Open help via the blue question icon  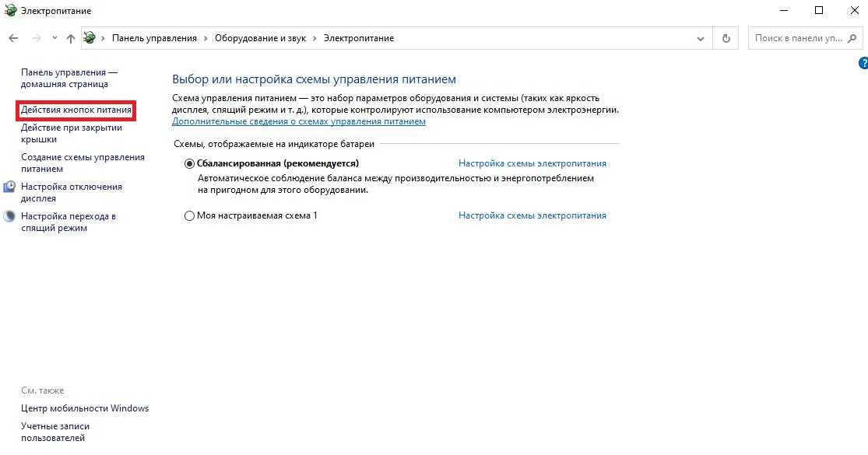(863, 63)
